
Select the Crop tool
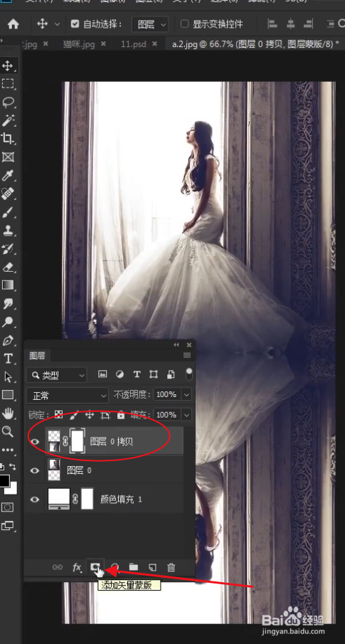[x=7, y=139]
